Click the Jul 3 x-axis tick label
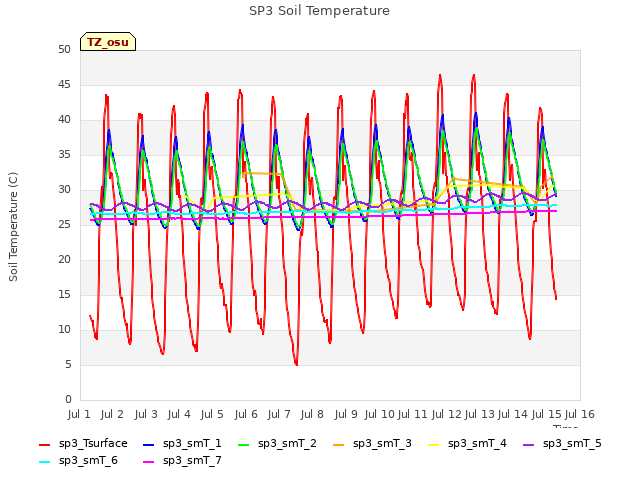Image resolution: width=640 pixels, height=480 pixels. [x=146, y=414]
